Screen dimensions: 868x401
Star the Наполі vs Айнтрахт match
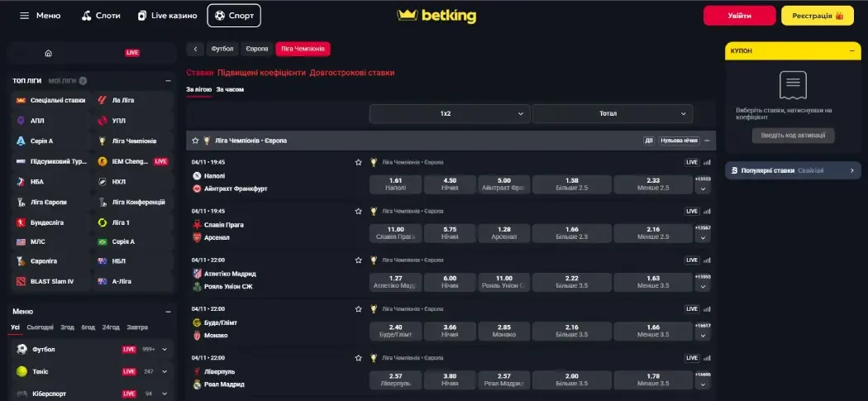coord(358,163)
